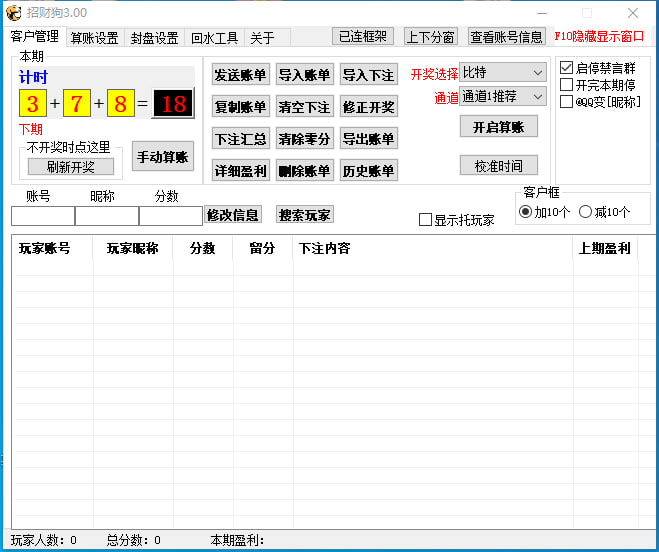Toggle the 开完本期停 checkbox

567,85
